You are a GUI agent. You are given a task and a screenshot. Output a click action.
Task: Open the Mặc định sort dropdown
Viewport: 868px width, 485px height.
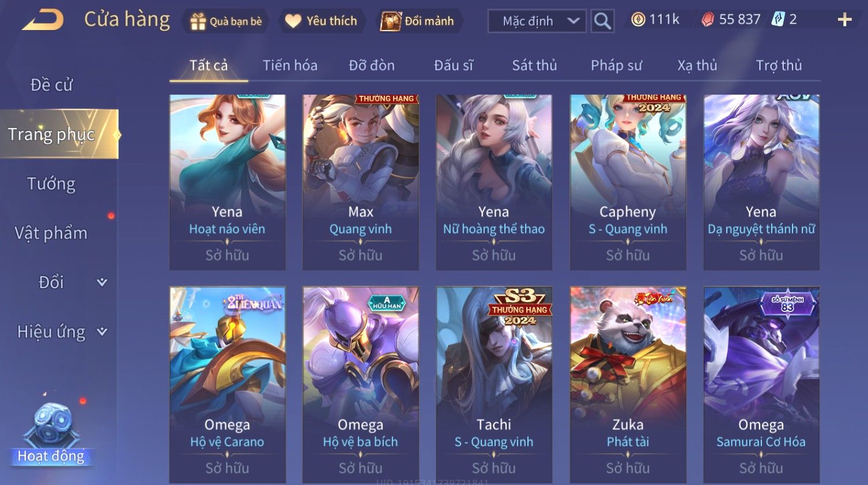[x=537, y=21]
